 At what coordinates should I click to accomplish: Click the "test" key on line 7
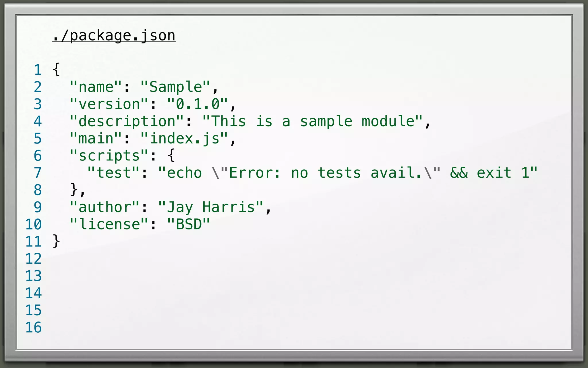click(x=113, y=173)
